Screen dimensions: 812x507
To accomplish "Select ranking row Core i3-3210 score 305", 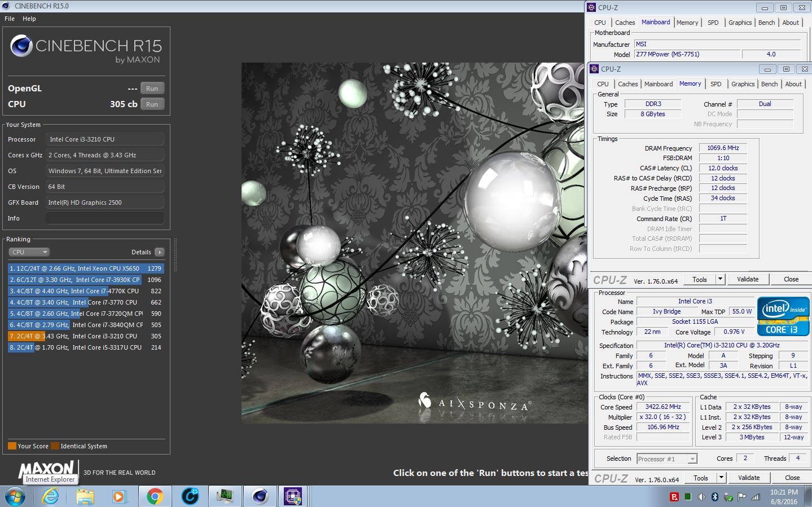I will (x=86, y=336).
